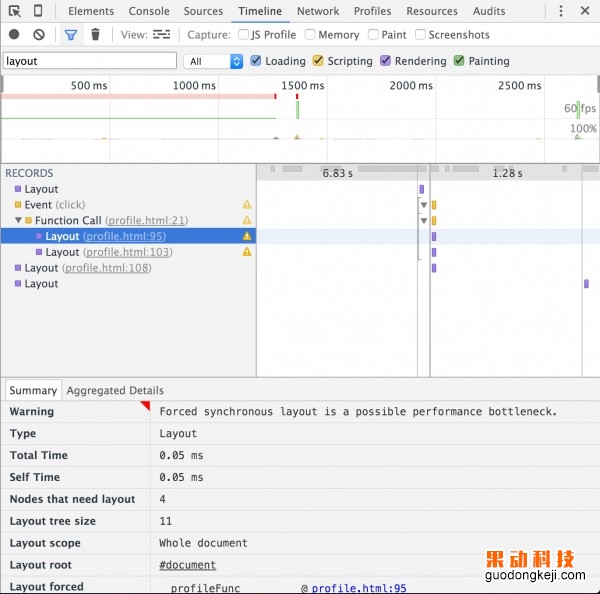
Task: Click warning icon on Event (click) row
Action: 247,205
